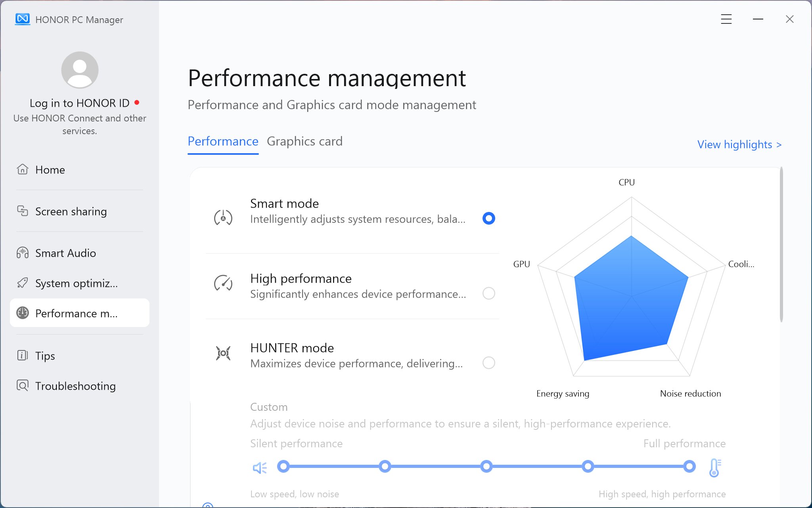Select the Smart mode radio button
This screenshot has height=508, width=812.
489,218
